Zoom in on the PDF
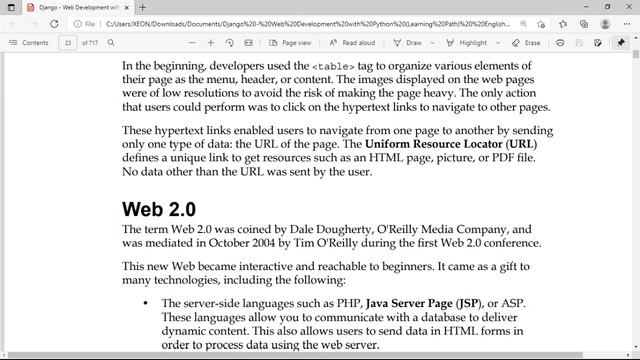Image resolution: width=640 pixels, height=360 pixels. pos(211,43)
